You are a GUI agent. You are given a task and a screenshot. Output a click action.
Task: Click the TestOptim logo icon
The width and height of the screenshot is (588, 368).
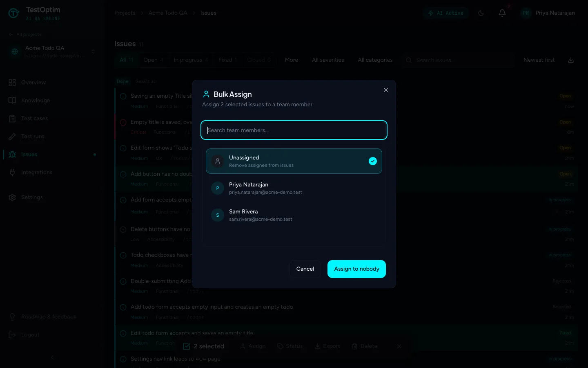coord(14,13)
